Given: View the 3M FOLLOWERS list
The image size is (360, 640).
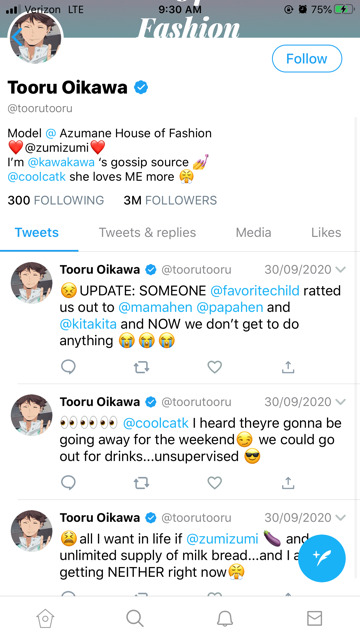Looking at the screenshot, I should pyautogui.click(x=170, y=200).
